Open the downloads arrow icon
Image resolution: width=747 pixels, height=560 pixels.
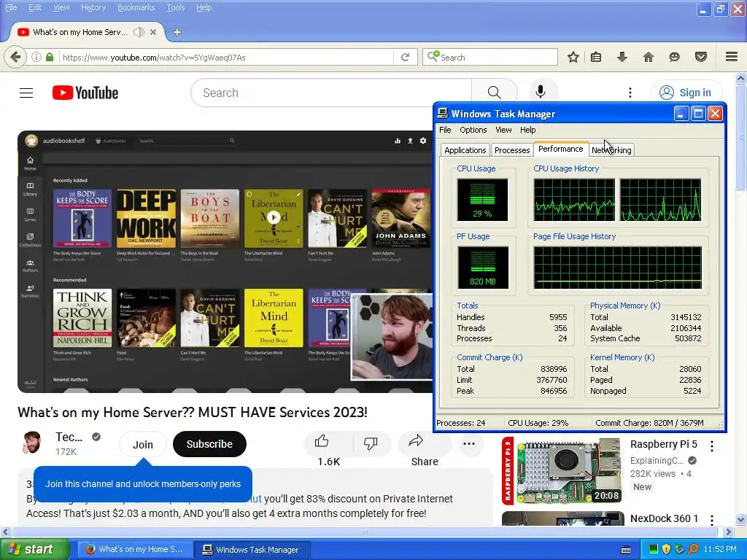pyautogui.click(x=622, y=57)
